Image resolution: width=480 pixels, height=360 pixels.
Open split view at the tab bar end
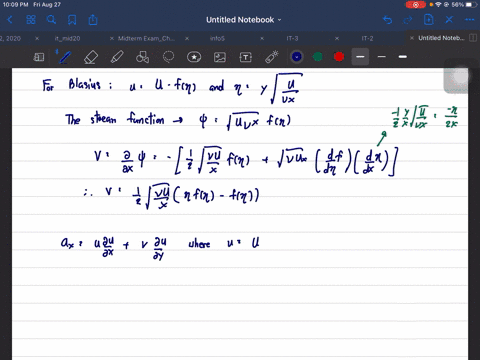click(473, 38)
